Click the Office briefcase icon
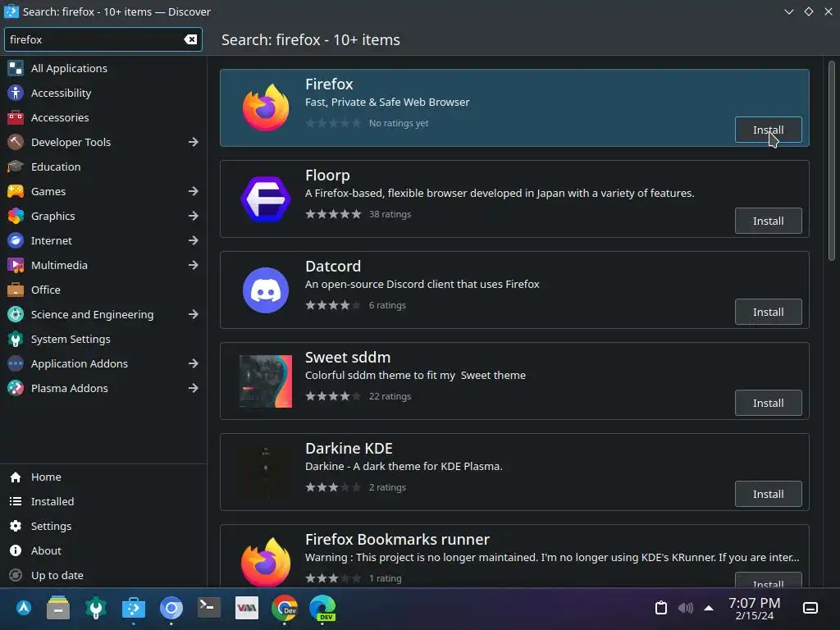The width and height of the screenshot is (840, 630). (x=16, y=290)
